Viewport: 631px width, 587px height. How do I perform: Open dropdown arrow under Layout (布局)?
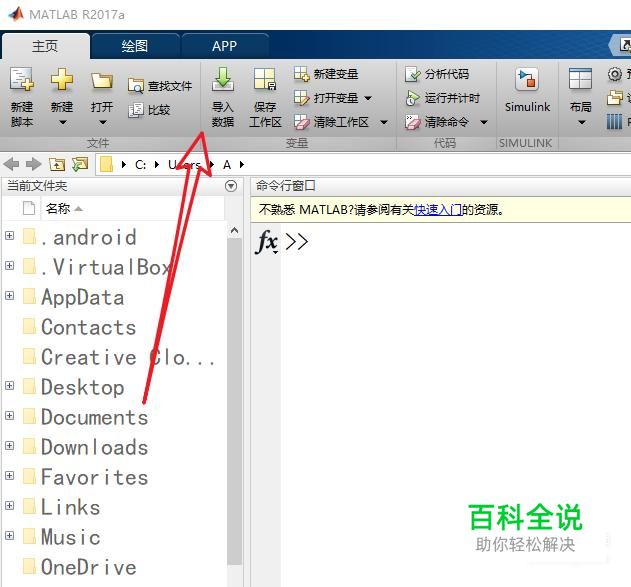pyautogui.click(x=582, y=122)
